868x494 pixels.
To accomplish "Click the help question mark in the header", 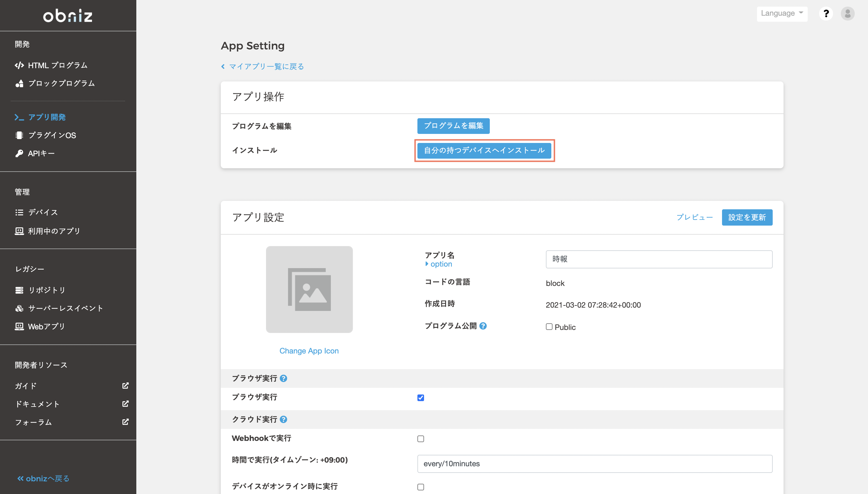I will pos(827,14).
